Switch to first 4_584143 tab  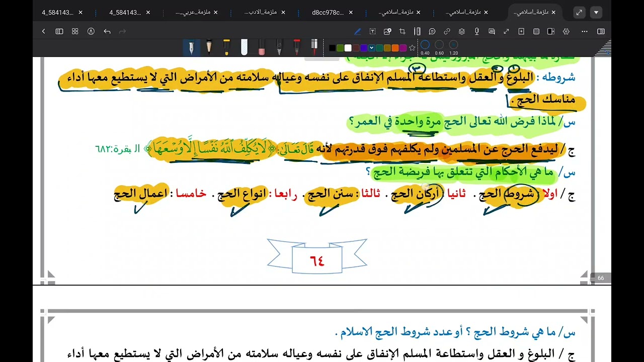[57, 12]
